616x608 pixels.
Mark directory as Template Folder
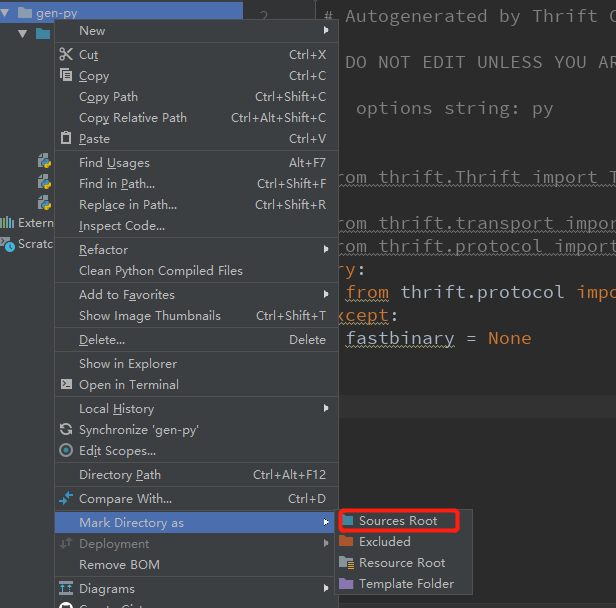pos(404,583)
